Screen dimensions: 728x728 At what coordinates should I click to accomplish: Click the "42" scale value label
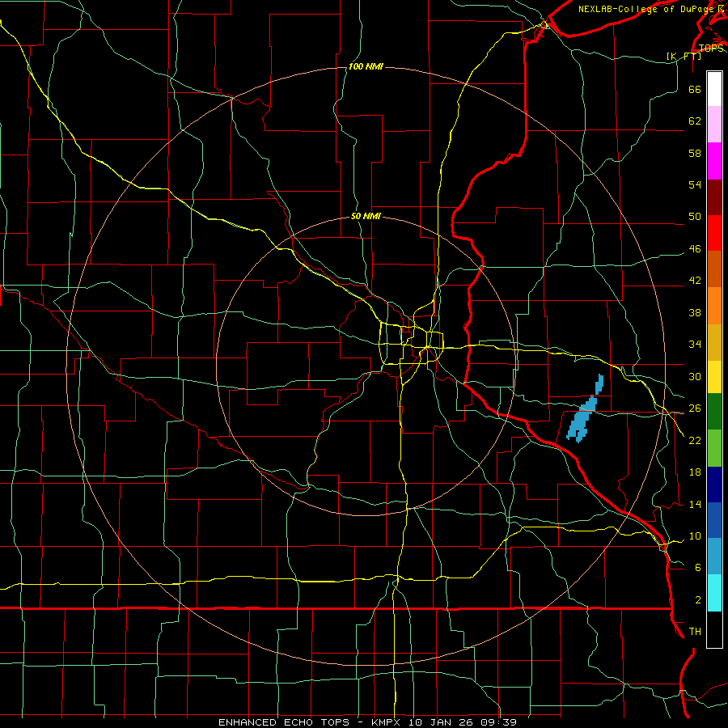coord(695,281)
